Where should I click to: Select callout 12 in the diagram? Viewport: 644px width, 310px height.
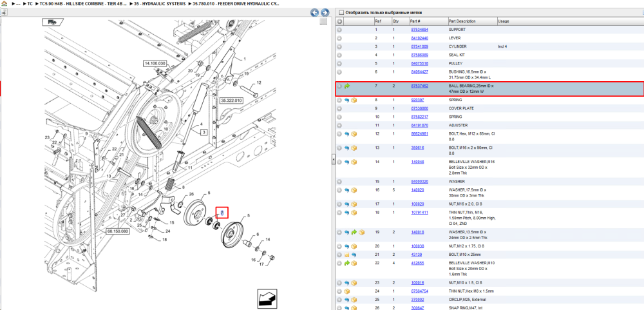point(259,83)
